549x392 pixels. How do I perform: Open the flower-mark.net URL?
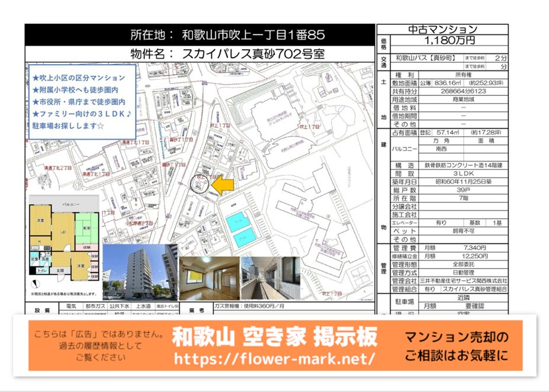274,359
